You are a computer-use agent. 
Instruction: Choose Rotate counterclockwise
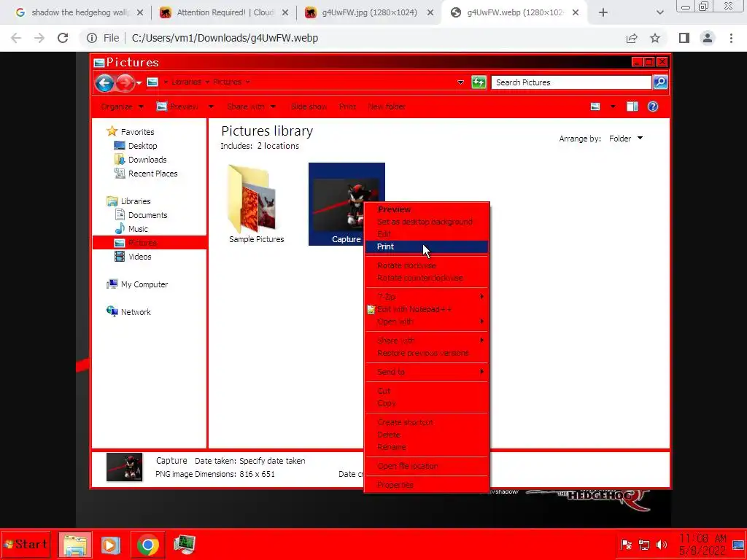point(426,278)
